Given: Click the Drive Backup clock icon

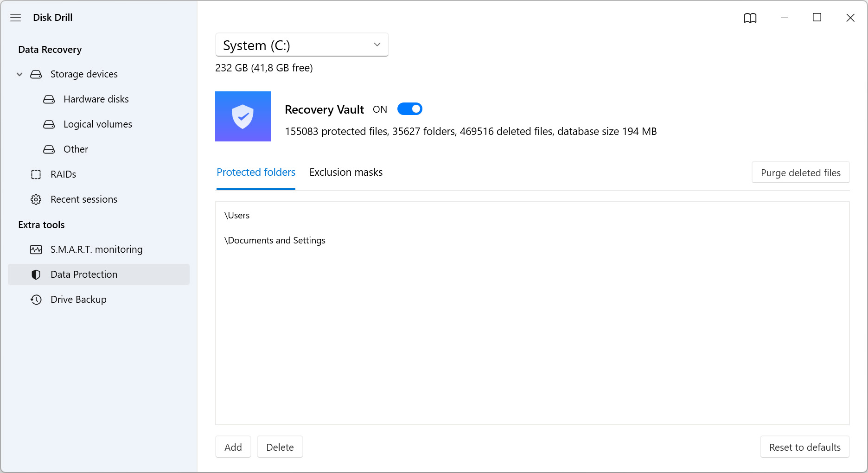Looking at the screenshot, I should (x=36, y=300).
